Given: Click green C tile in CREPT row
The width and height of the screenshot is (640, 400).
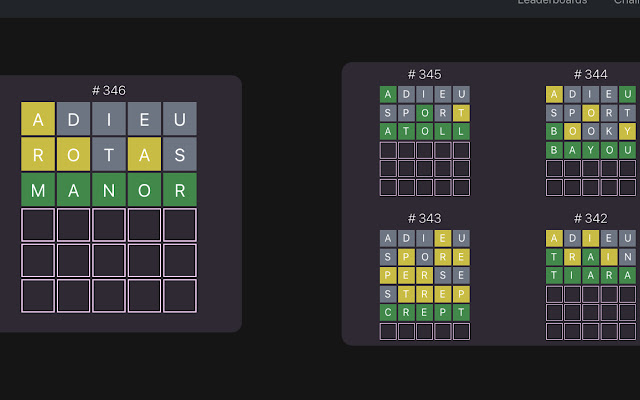Looking at the screenshot, I should click(x=388, y=312).
